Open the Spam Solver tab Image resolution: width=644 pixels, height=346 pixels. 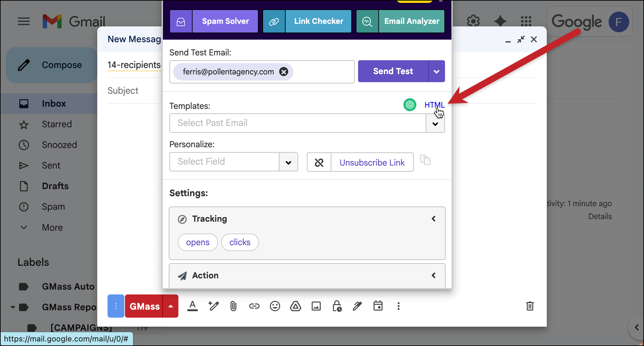225,21
